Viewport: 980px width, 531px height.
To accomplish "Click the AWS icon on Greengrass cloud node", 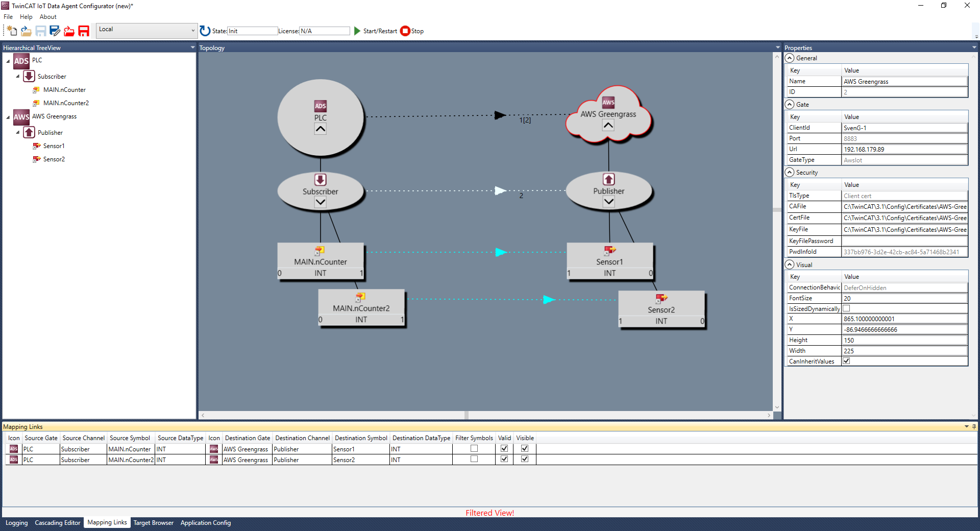I will point(608,102).
